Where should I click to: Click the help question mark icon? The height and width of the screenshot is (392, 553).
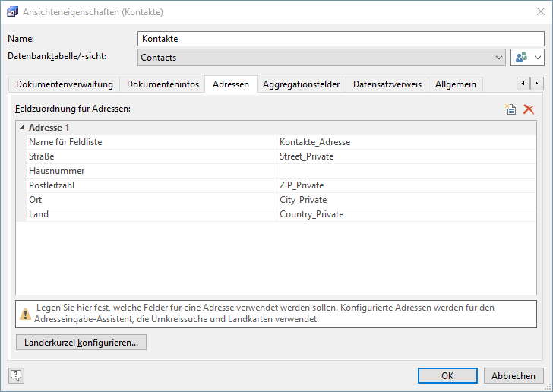[x=16, y=375]
